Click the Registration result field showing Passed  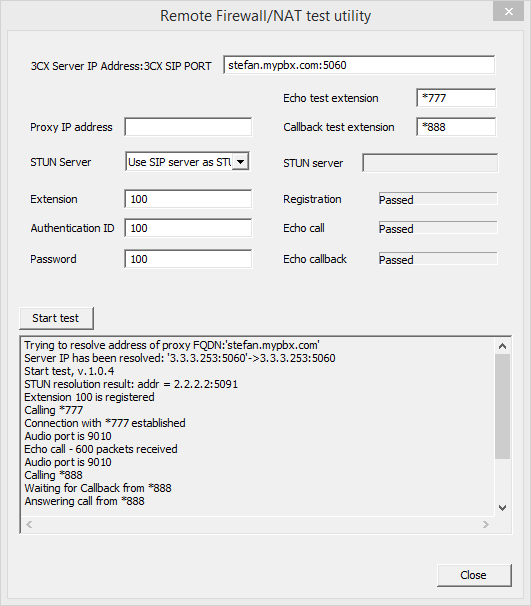[438, 199]
